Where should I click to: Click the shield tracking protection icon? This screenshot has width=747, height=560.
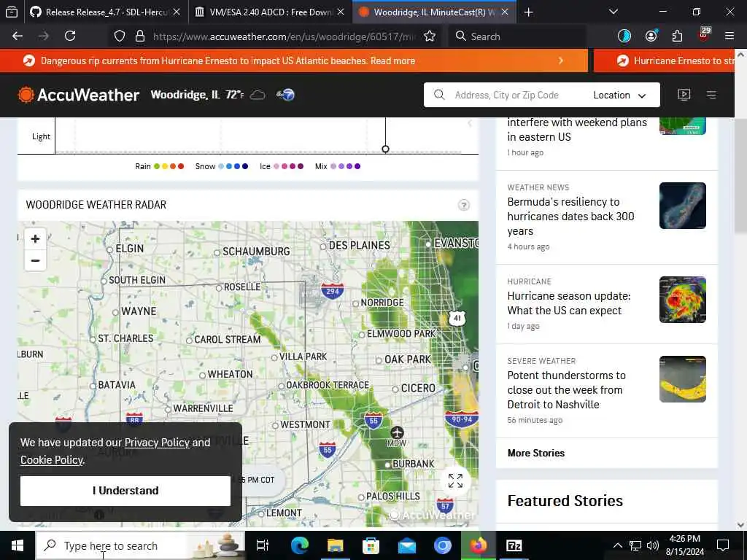tap(120, 36)
